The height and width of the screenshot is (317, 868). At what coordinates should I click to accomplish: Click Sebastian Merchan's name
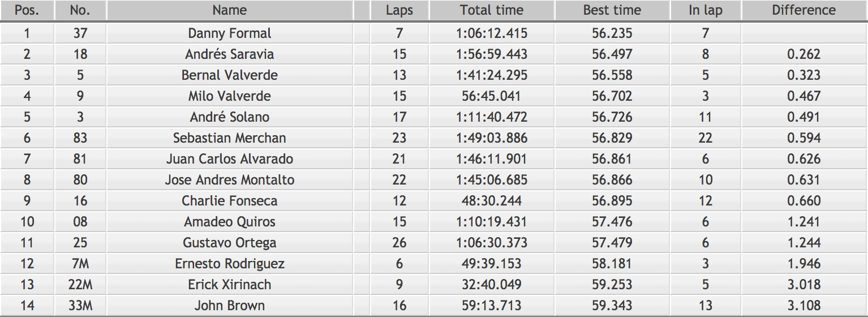coord(230,138)
